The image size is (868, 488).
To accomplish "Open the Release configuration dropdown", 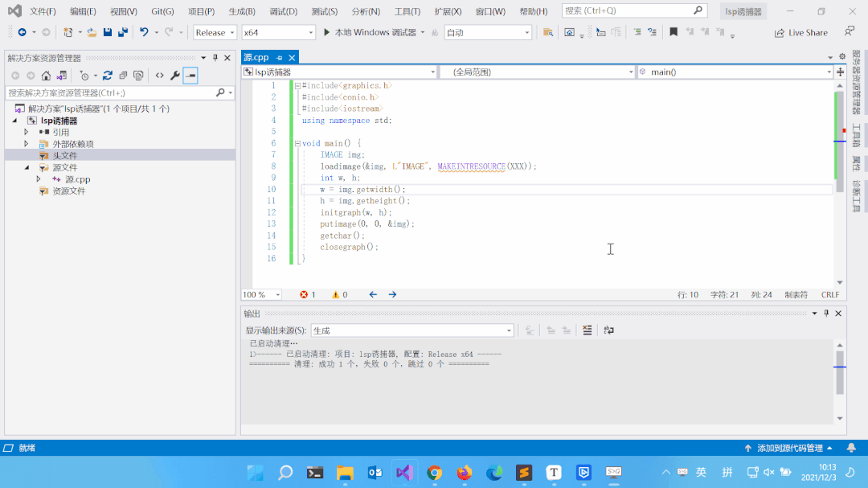I will (x=215, y=33).
